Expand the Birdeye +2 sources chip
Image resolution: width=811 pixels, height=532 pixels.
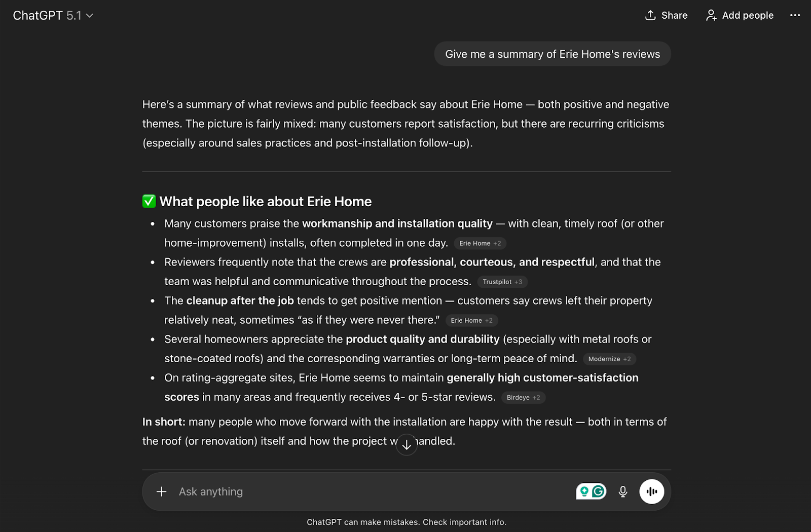523,397
